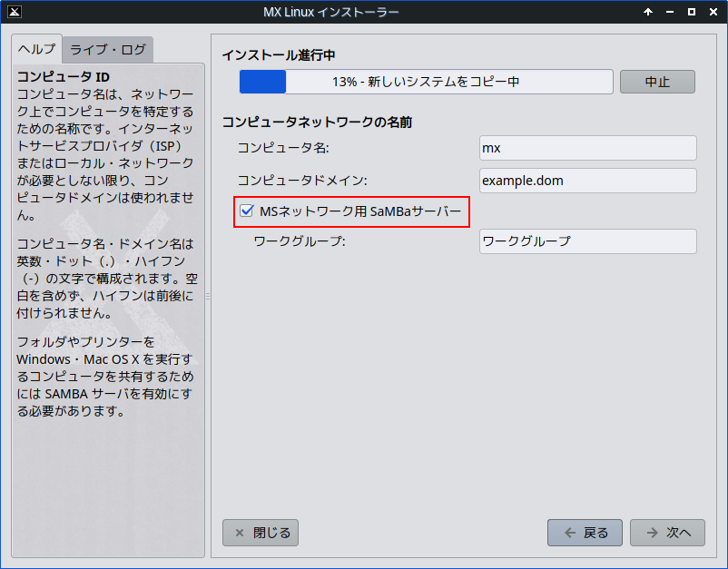This screenshot has height=569, width=728.
Task: Click the up-arrow title bar button
Action: pos(648,12)
